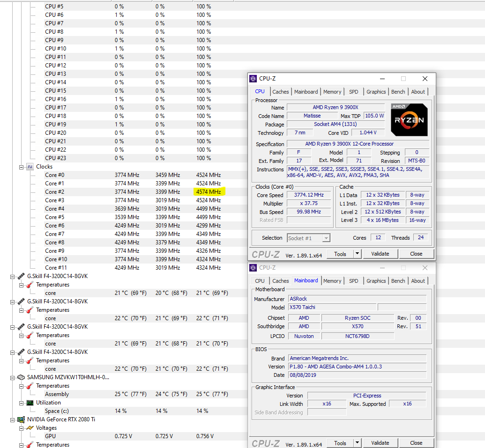
Task: Click the Clocks waveform icon in tree
Action: pyautogui.click(x=30, y=167)
